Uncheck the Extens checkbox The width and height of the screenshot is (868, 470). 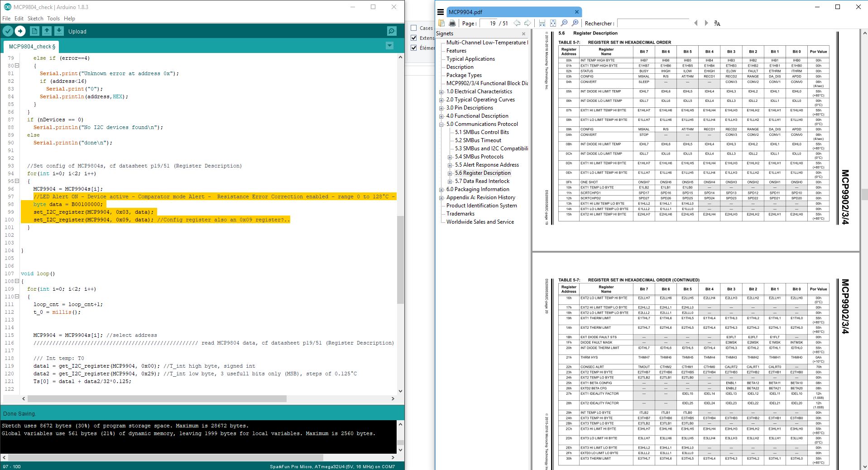point(413,38)
